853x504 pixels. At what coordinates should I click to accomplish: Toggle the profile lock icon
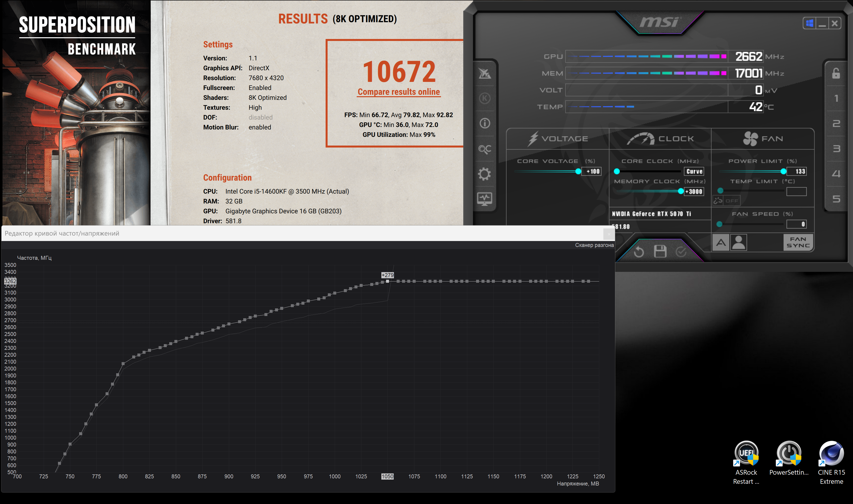point(836,73)
